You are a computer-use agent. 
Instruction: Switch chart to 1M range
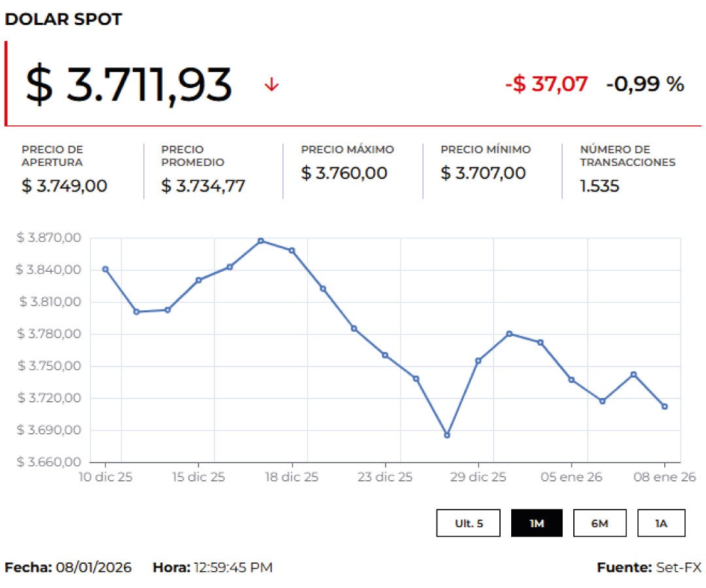(x=537, y=523)
